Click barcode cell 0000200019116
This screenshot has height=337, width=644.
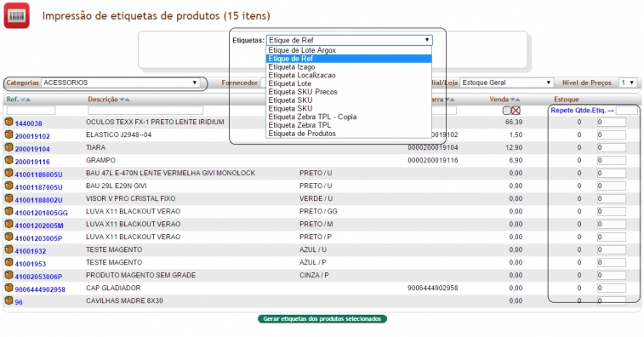432,160
